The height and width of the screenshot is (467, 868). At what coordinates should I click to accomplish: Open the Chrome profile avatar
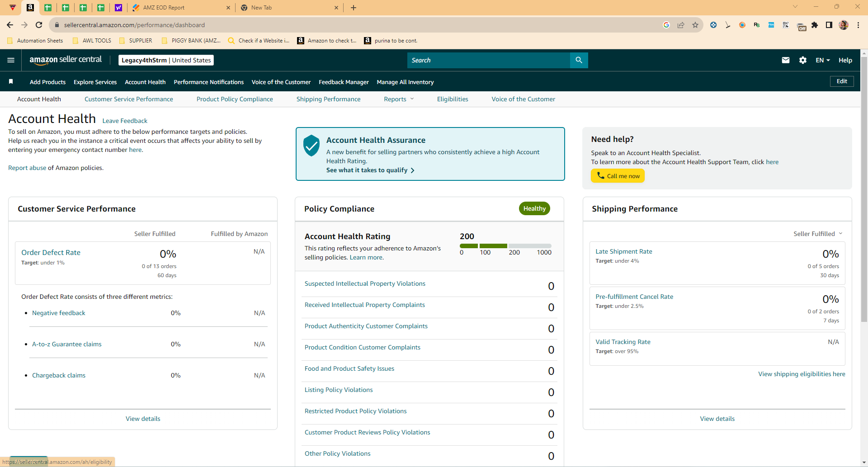pos(844,25)
